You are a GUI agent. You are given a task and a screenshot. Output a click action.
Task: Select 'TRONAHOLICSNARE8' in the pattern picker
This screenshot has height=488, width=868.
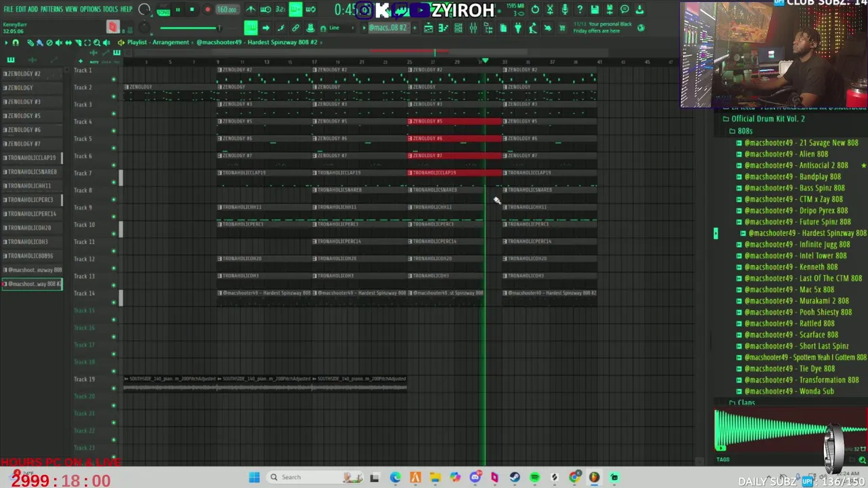(x=31, y=171)
